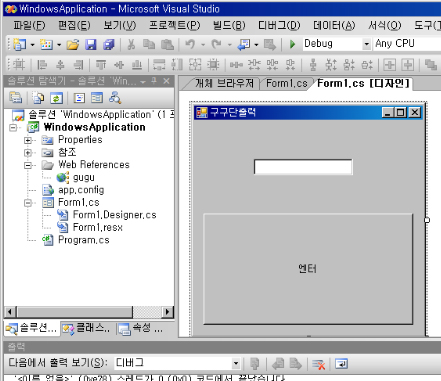Image resolution: width=441 pixels, height=381 pixels.
Task: Open the 프로젝트(P) menu
Action: coord(174,25)
